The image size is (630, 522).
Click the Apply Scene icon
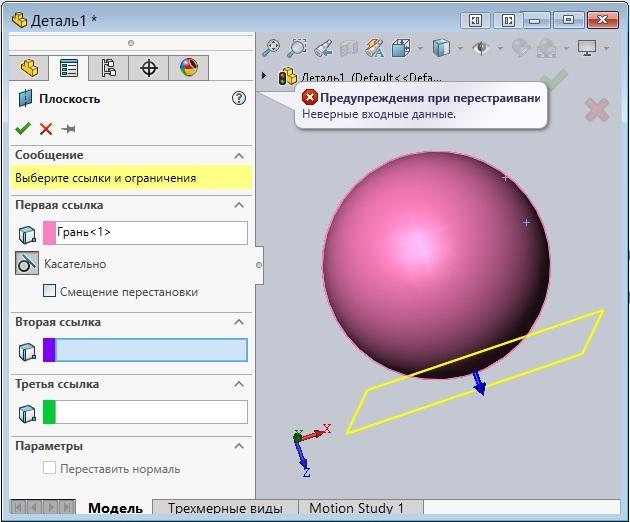pyautogui.click(x=547, y=48)
